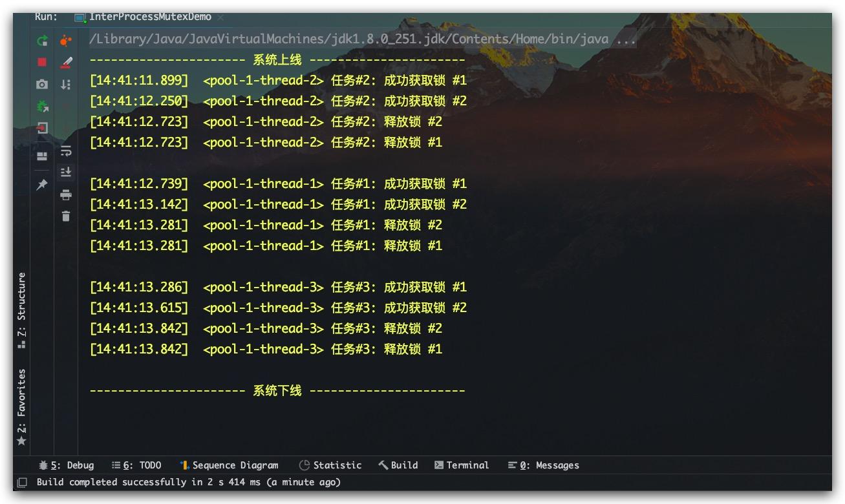Dump threads using the camera icon
Image resolution: width=845 pixels, height=504 pixels.
[42, 84]
